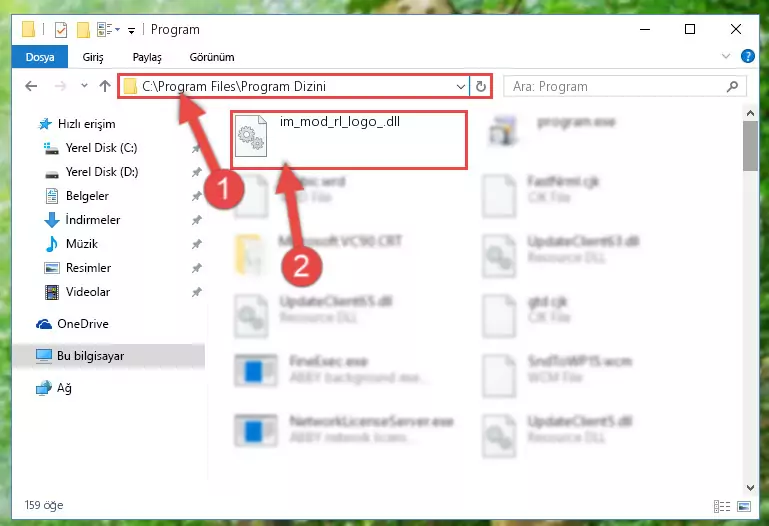
Task: Click the scroll down arrow of file list
Action: (750, 487)
